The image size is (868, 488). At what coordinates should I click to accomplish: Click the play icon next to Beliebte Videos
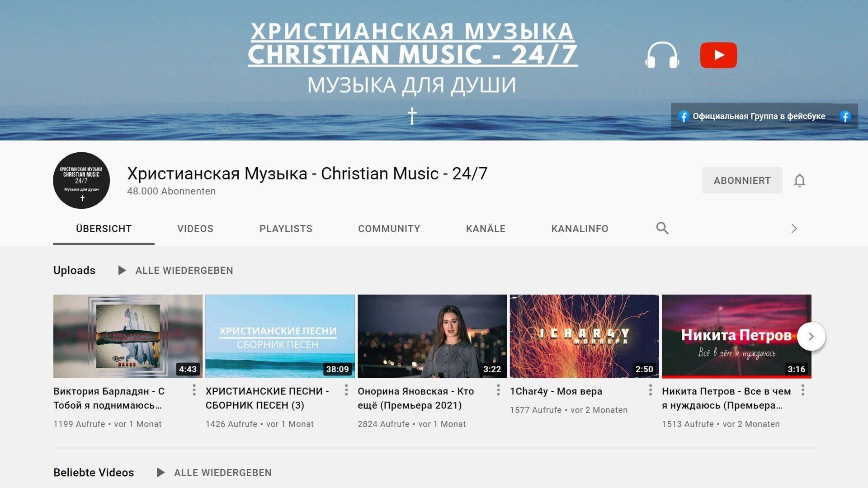(160, 472)
